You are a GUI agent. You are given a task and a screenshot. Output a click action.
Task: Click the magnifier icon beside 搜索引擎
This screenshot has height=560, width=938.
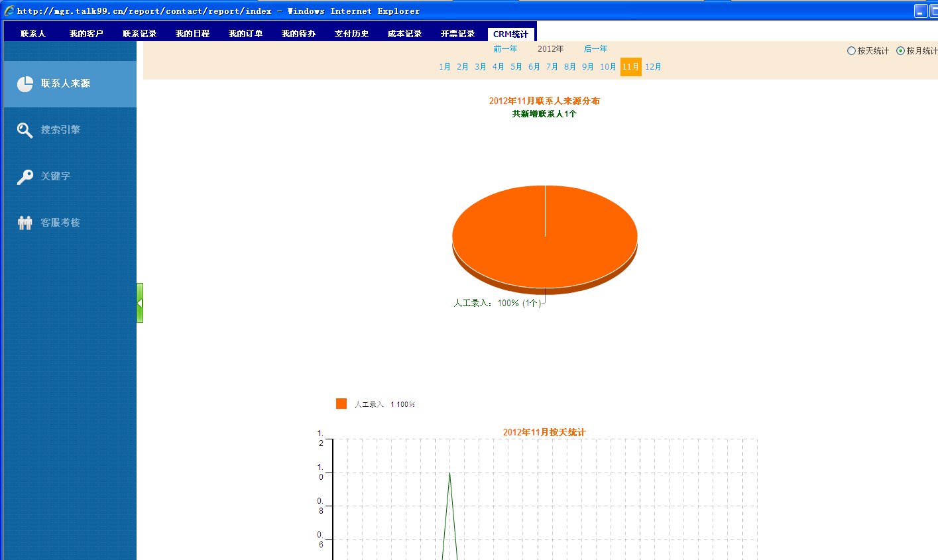pyautogui.click(x=25, y=131)
